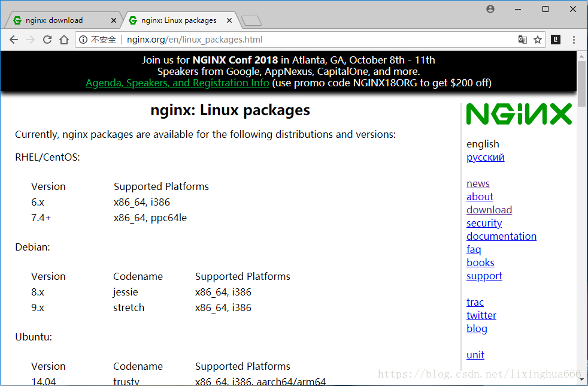Image resolution: width=588 pixels, height=386 pixels.
Task: Open the black extension icon in toolbar
Action: point(556,40)
